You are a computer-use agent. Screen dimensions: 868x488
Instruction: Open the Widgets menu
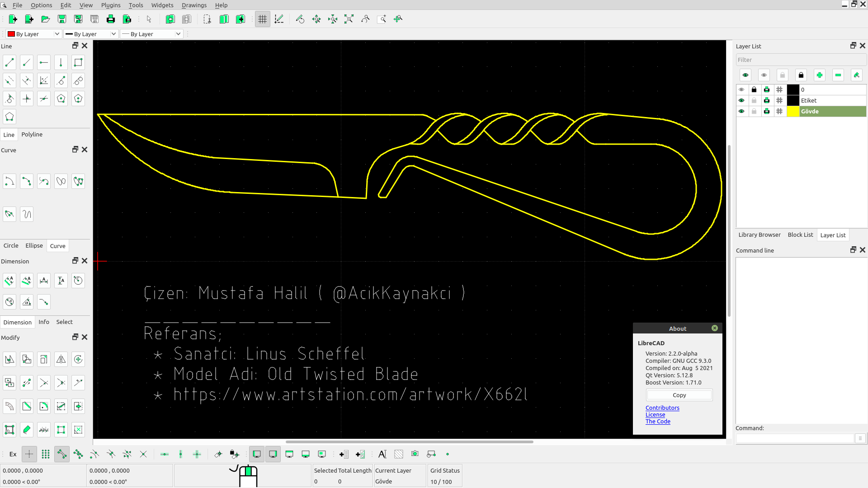(162, 5)
